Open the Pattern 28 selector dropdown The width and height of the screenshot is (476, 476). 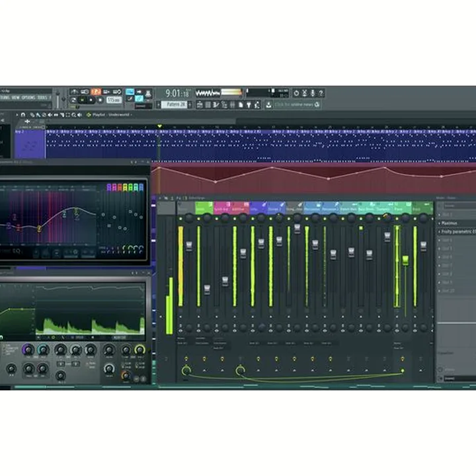[x=175, y=104]
